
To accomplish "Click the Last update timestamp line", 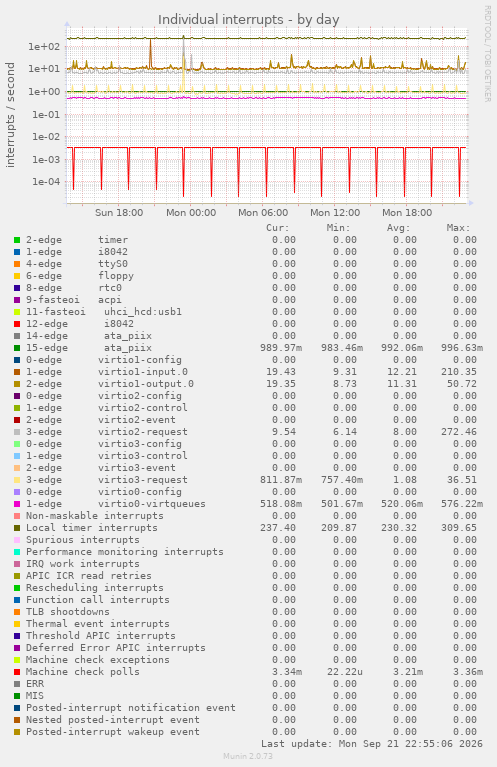I will point(372,744).
